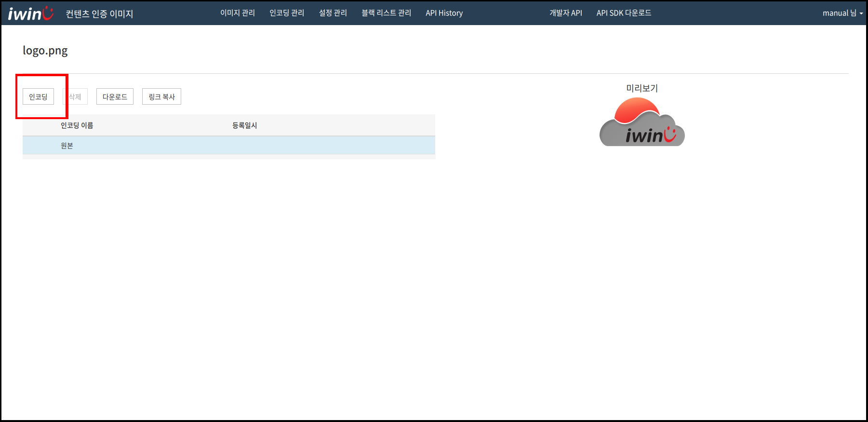This screenshot has width=868, height=422.
Task: Click the iwin logo in header
Action: click(x=30, y=13)
